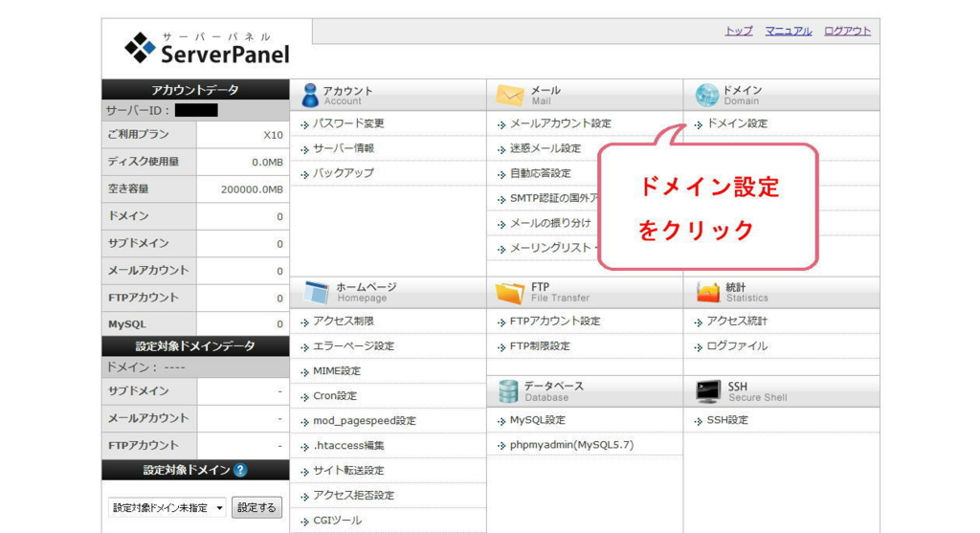This screenshot has height=533, width=980.
Task: Click the サーバーID label
Action: [138, 111]
